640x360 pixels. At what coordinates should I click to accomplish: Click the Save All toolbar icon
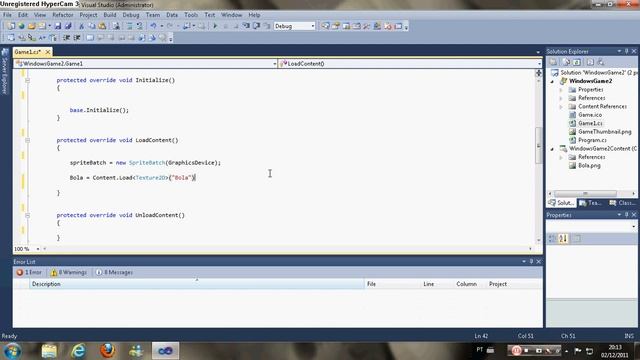pos(68,26)
